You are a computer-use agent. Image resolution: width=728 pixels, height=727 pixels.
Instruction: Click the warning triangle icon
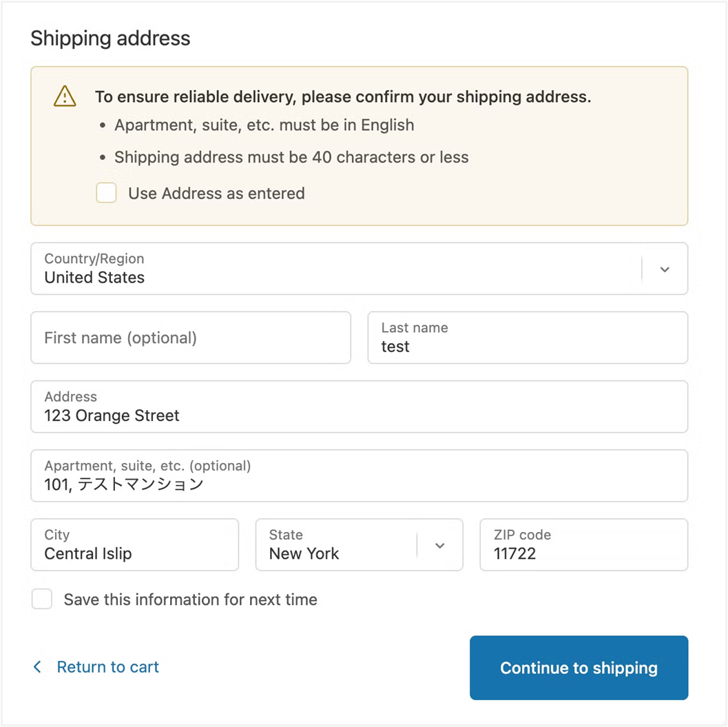[65, 96]
